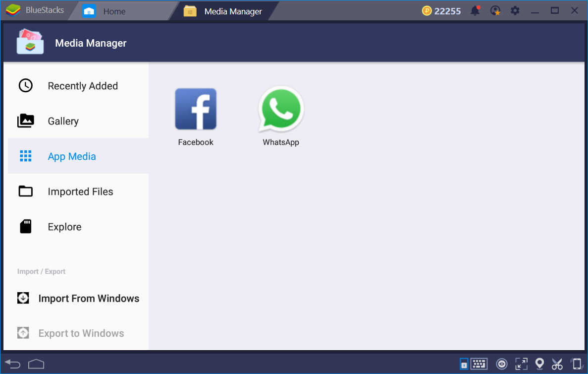Maximize the BlueStacks window
588x374 pixels.
pyautogui.click(x=555, y=10)
